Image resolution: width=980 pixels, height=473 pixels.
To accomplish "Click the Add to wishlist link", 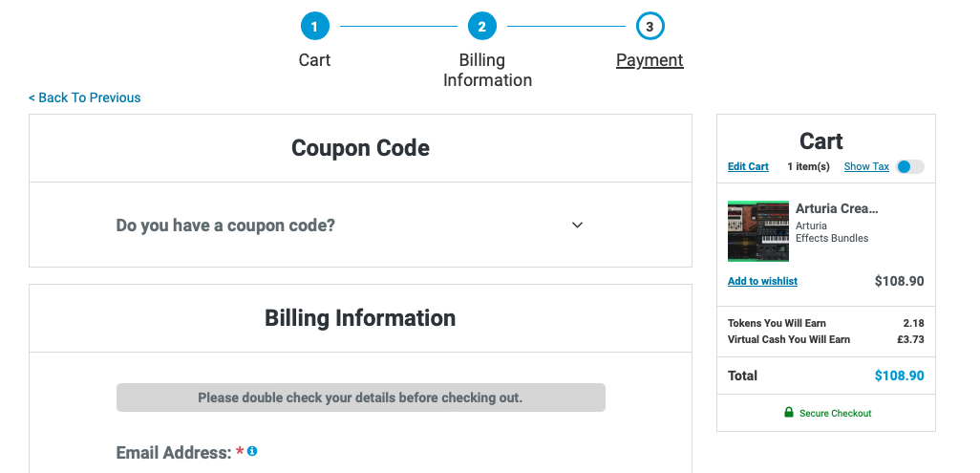I will click(762, 281).
